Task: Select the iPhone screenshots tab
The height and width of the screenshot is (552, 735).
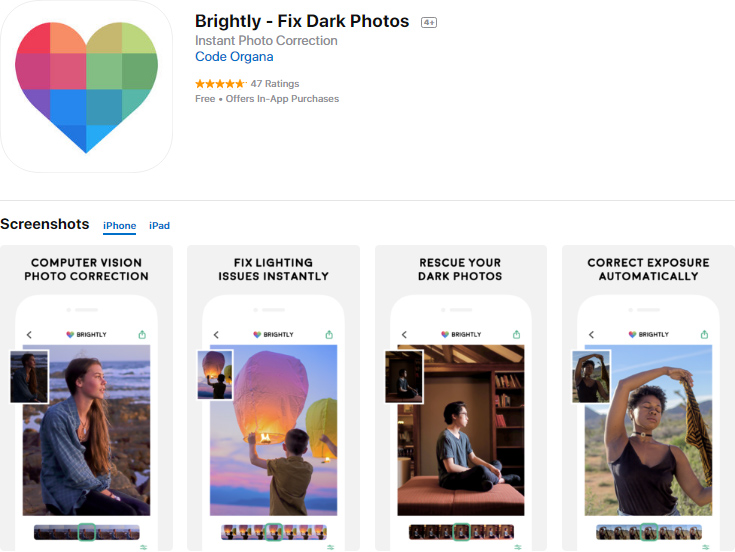Action: (x=119, y=226)
